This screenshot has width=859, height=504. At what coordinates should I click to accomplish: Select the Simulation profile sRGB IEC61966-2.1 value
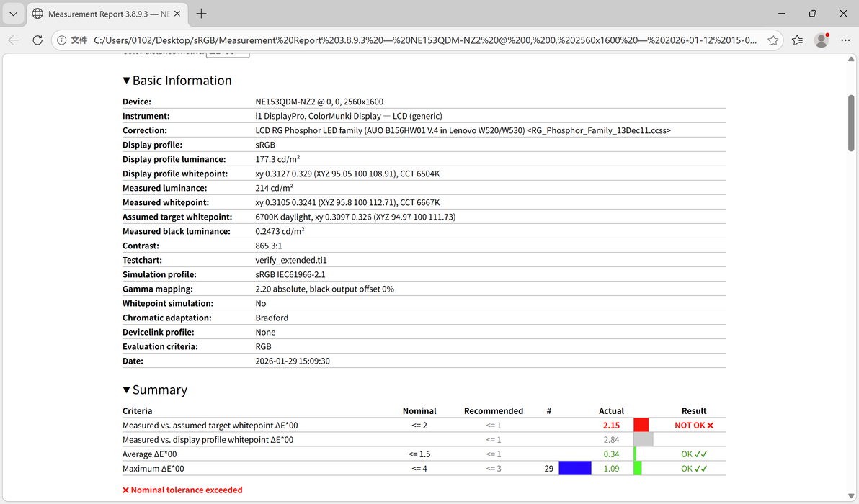coord(290,275)
